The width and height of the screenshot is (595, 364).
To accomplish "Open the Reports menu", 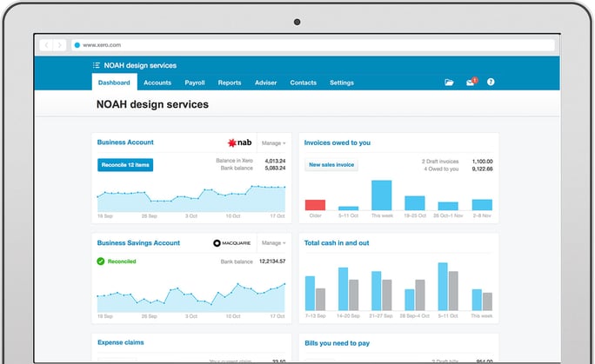I will pyautogui.click(x=230, y=83).
